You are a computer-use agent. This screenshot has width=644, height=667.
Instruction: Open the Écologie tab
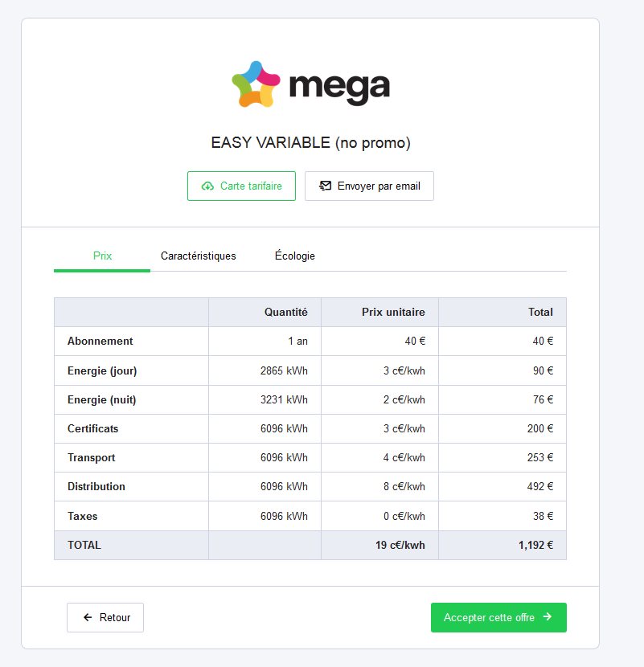(x=295, y=256)
